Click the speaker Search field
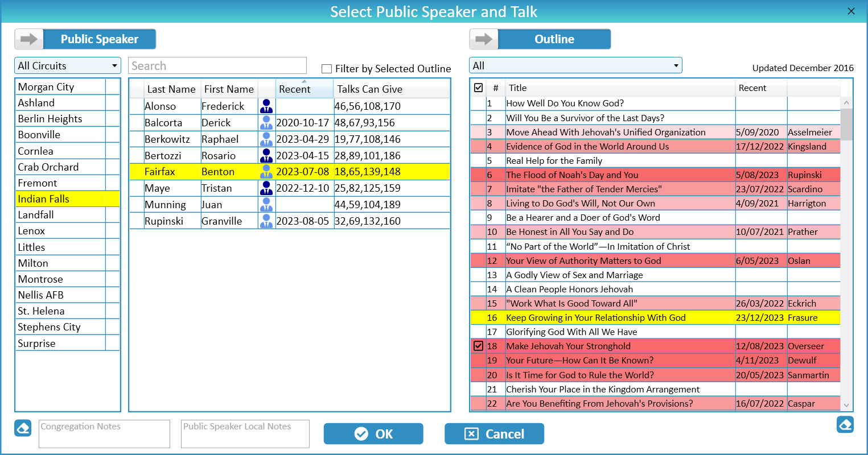 coord(217,65)
